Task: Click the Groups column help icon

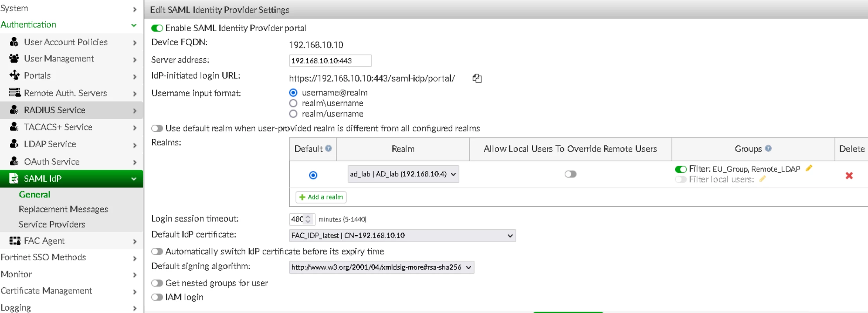Action: point(768,148)
